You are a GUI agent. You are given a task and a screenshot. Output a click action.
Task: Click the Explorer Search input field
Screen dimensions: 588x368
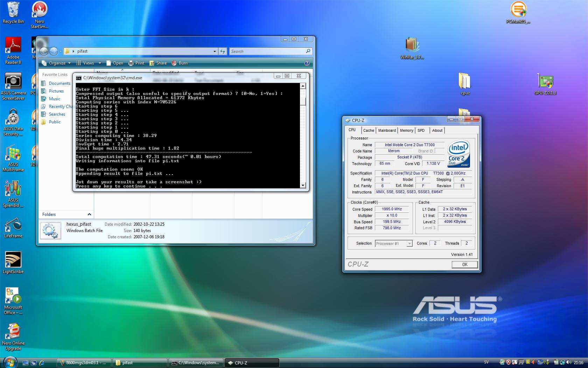pos(267,51)
